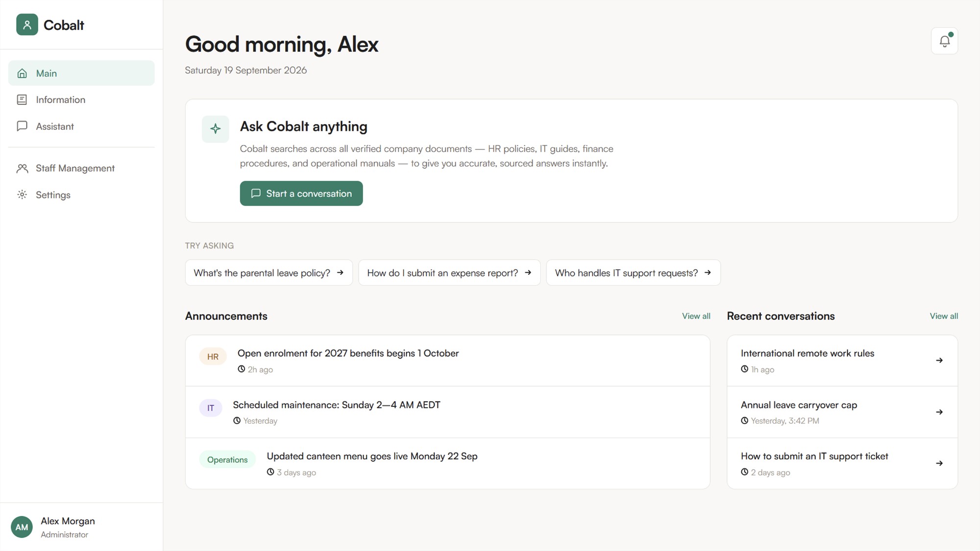Click the people icon beside Staff Management

(22, 168)
